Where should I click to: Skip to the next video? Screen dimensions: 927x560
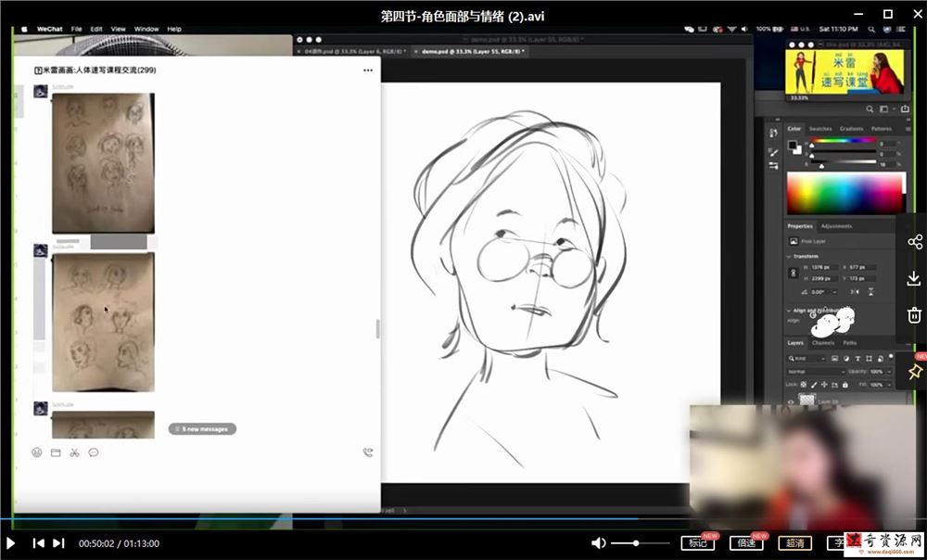pos(58,543)
